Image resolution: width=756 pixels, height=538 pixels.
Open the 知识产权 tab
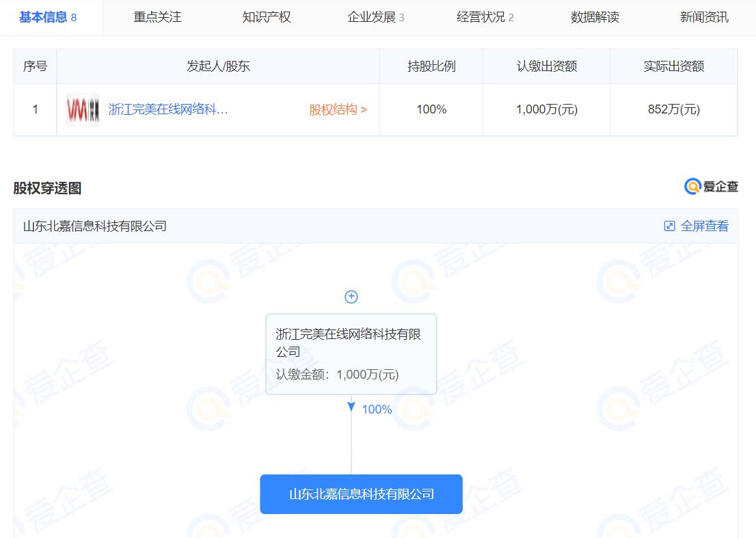(267, 17)
